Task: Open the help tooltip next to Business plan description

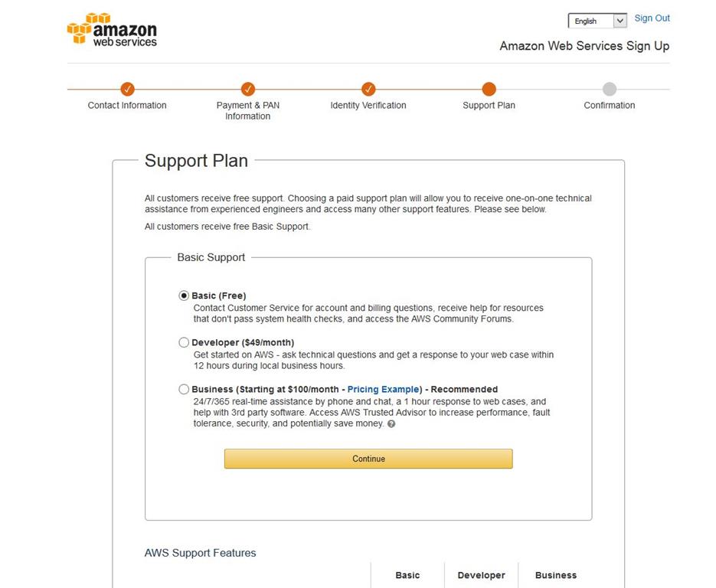Action: (391, 423)
